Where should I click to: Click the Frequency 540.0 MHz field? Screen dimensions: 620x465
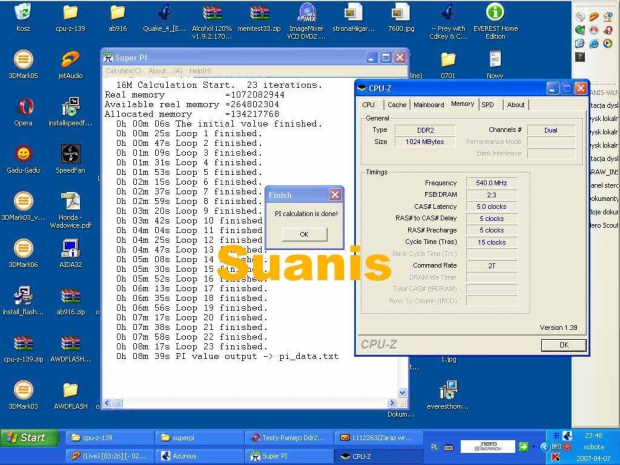coord(491,183)
